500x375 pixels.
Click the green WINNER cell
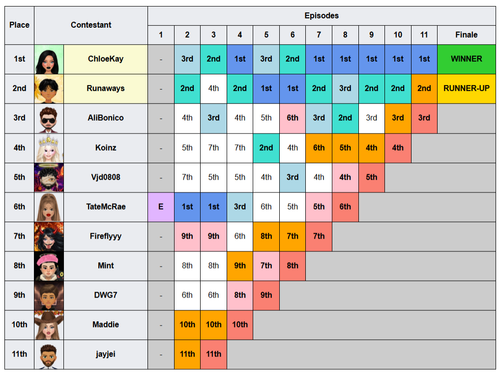tap(466, 59)
